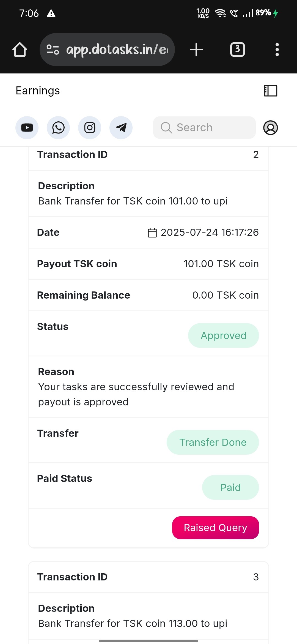Focus the Search field
This screenshot has width=297, height=644.
point(204,128)
